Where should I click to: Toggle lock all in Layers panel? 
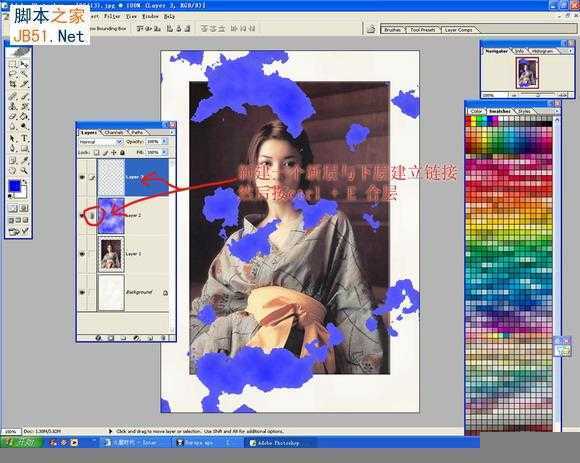(122, 152)
